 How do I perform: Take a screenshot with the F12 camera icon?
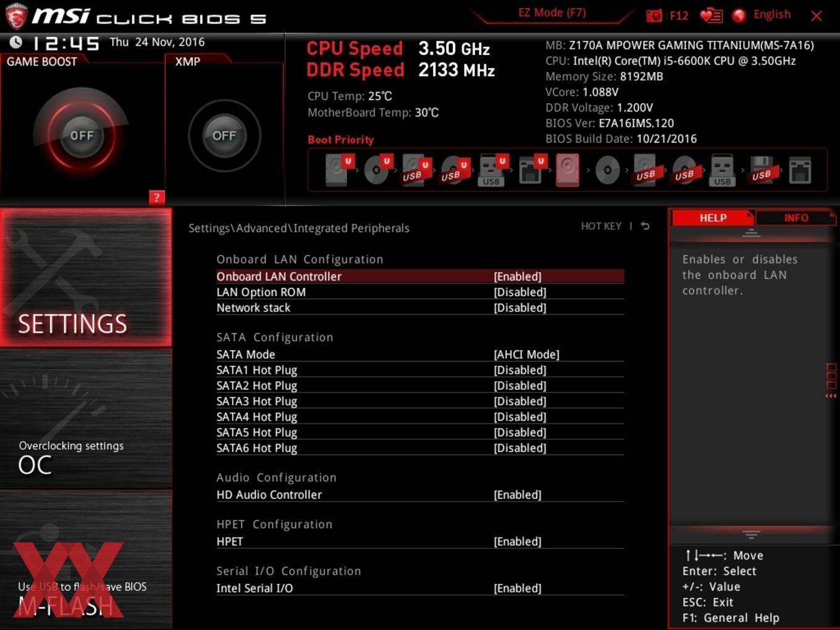[x=654, y=15]
